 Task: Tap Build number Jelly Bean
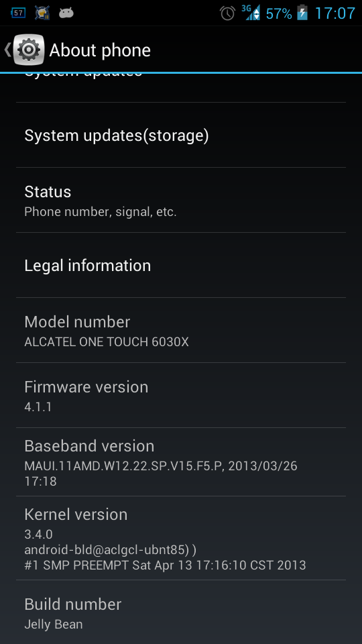click(181, 612)
